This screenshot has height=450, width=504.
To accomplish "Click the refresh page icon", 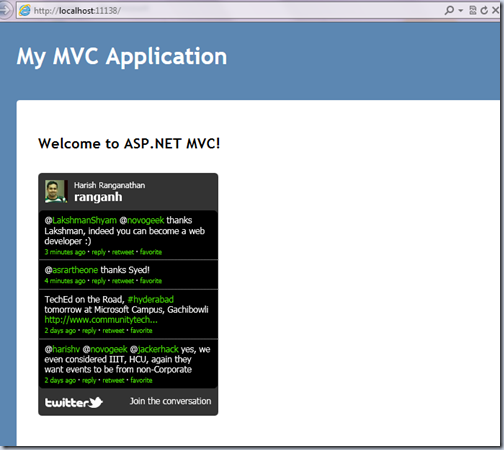I will click(484, 10).
